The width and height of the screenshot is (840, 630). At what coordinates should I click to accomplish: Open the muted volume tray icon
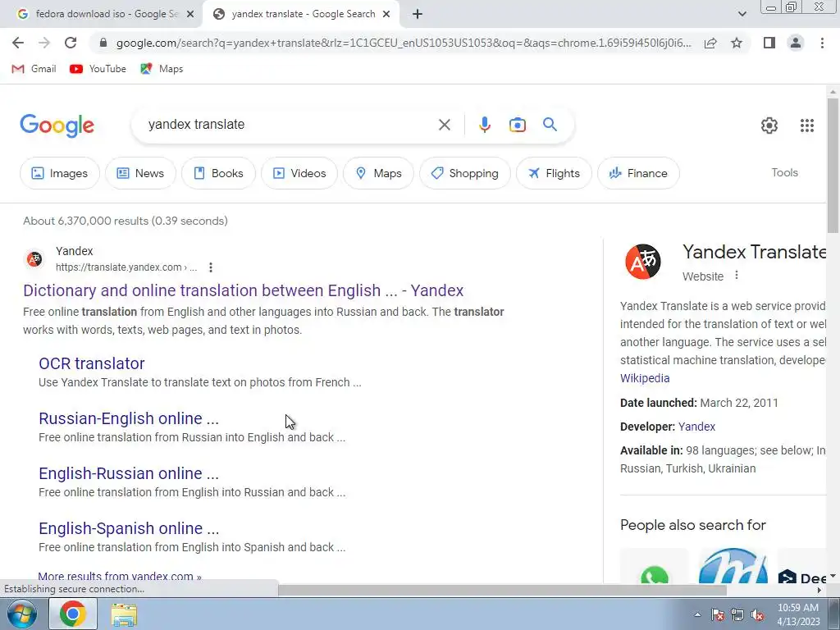click(x=757, y=614)
